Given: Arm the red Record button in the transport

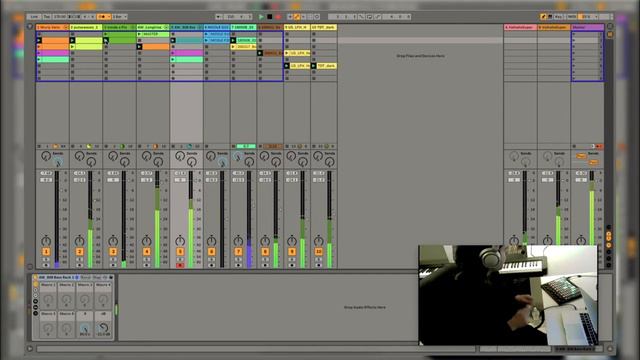Looking at the screenshot, I should [x=278, y=17].
